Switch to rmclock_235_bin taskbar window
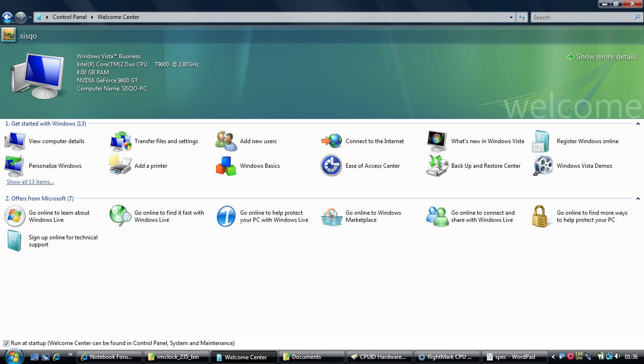This screenshot has width=644, height=364. tap(177, 357)
